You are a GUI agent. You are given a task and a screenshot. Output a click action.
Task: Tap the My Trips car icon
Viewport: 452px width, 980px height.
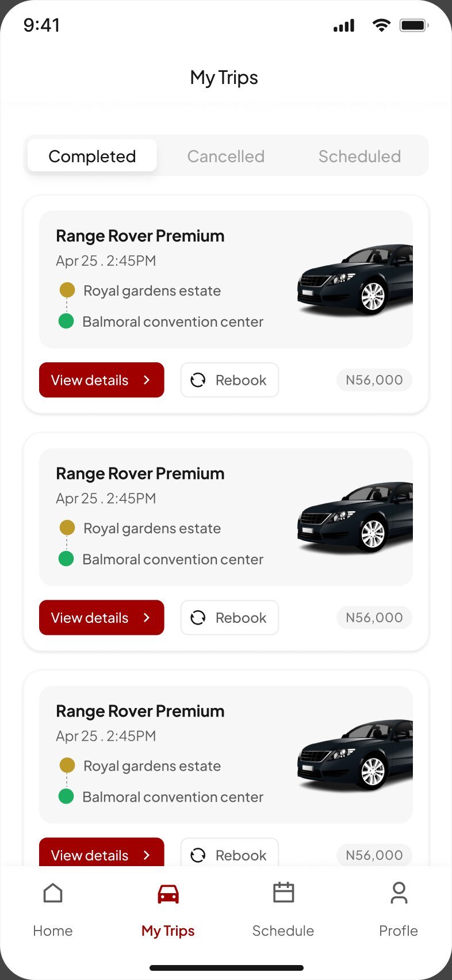[x=168, y=894]
